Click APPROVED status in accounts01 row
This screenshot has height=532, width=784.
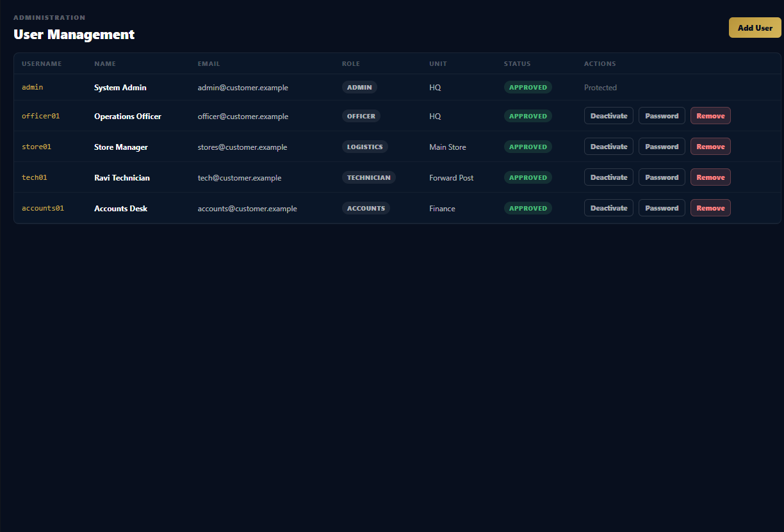[528, 208]
